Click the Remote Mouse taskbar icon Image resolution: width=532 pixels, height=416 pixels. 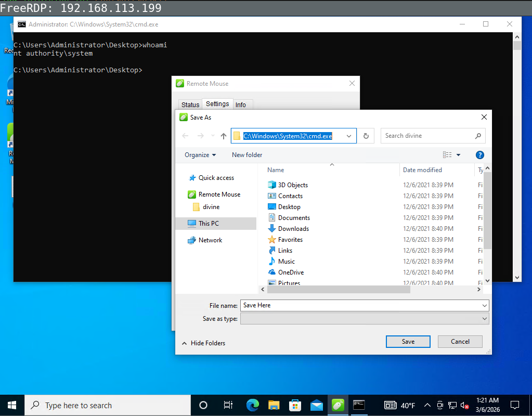(x=338, y=405)
